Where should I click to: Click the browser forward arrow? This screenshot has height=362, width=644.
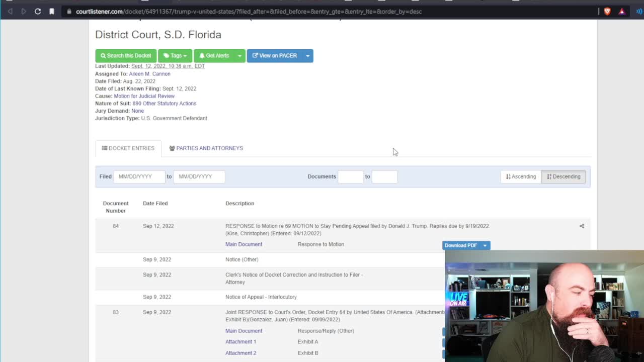(24, 11)
